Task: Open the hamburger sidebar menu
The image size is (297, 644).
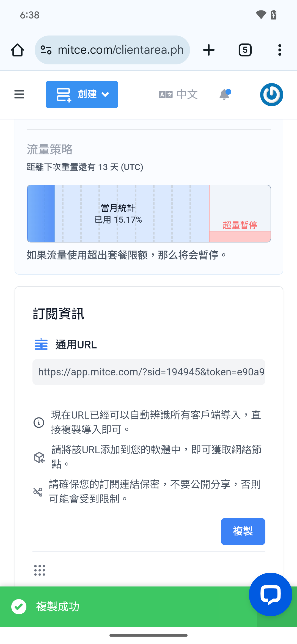Action: click(x=19, y=94)
